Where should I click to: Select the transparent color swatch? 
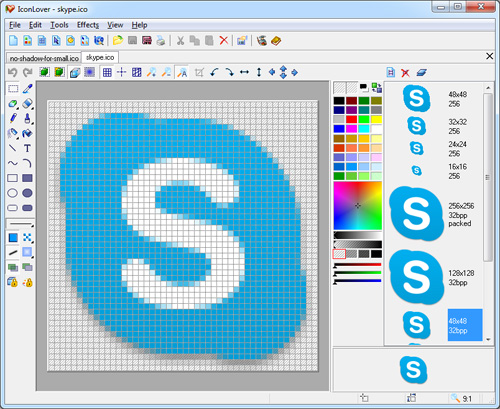(x=339, y=254)
